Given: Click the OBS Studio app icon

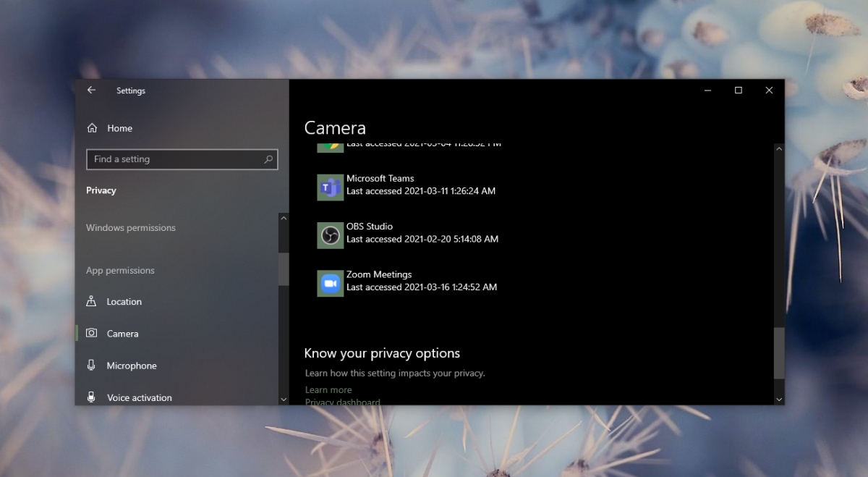Looking at the screenshot, I should 330,235.
